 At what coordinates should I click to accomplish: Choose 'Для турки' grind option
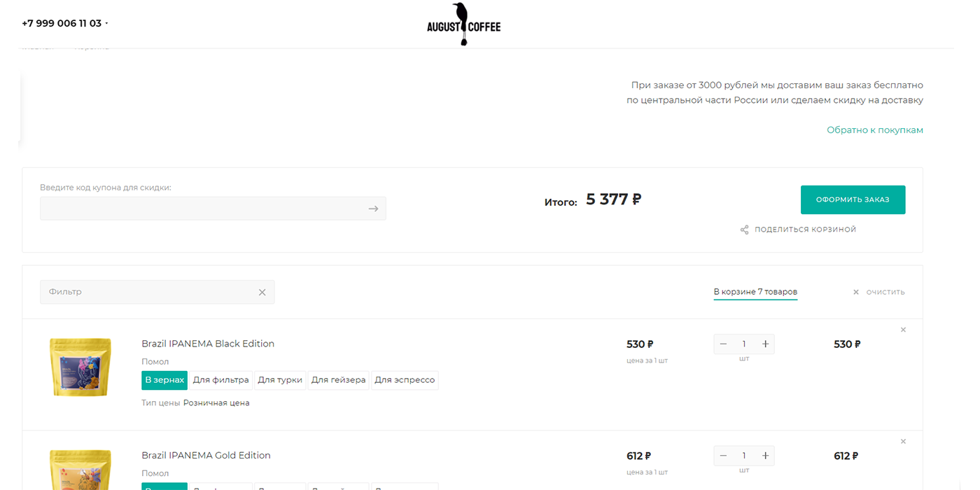[280, 380]
